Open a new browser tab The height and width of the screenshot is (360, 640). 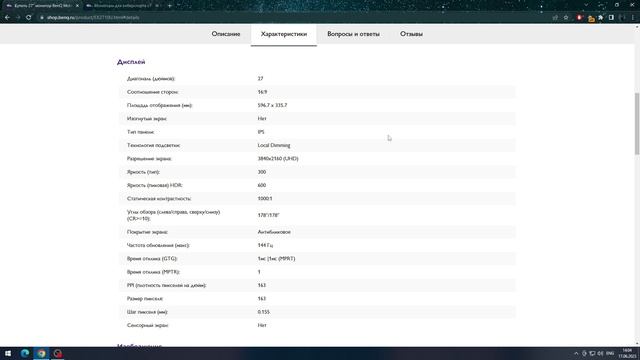[169, 6]
